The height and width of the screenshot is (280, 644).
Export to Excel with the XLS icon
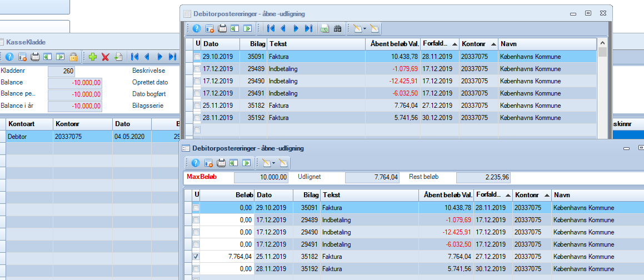click(325, 28)
